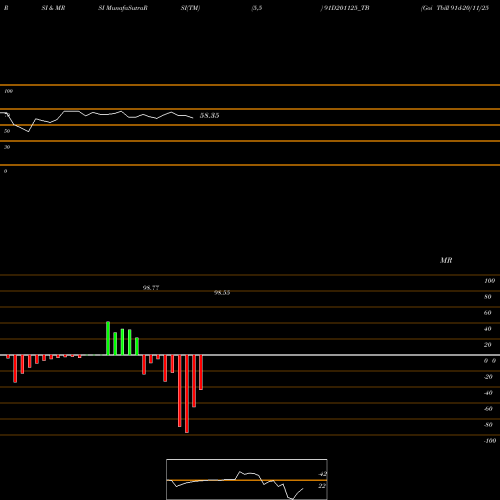The image size is (500, 500).
Task: Click the MunafaSutra header label
Action: (x=123, y=8)
